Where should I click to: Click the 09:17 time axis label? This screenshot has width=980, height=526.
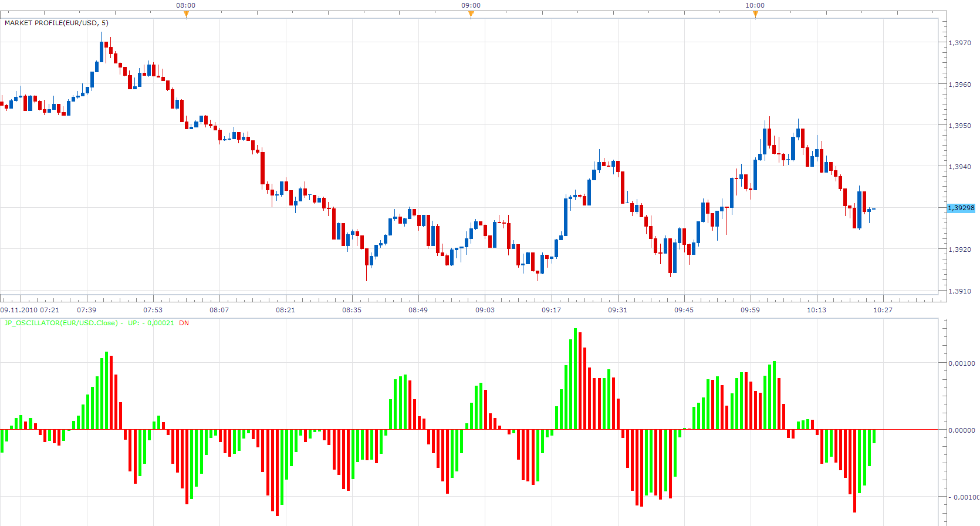(551, 310)
